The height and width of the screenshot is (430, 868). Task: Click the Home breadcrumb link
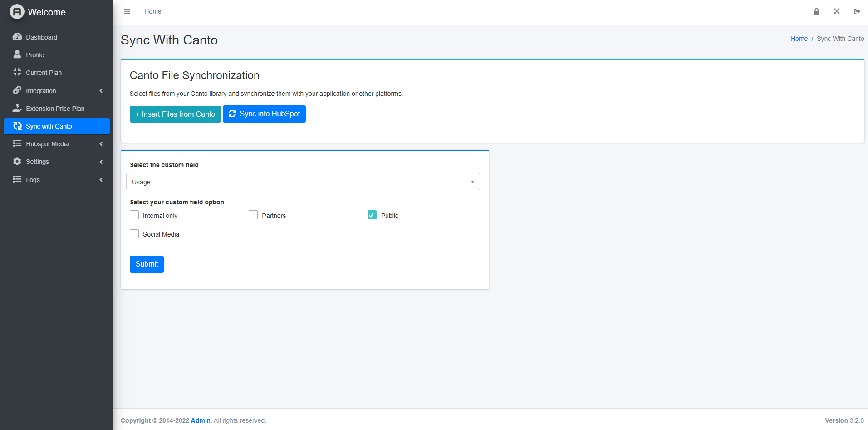click(799, 39)
